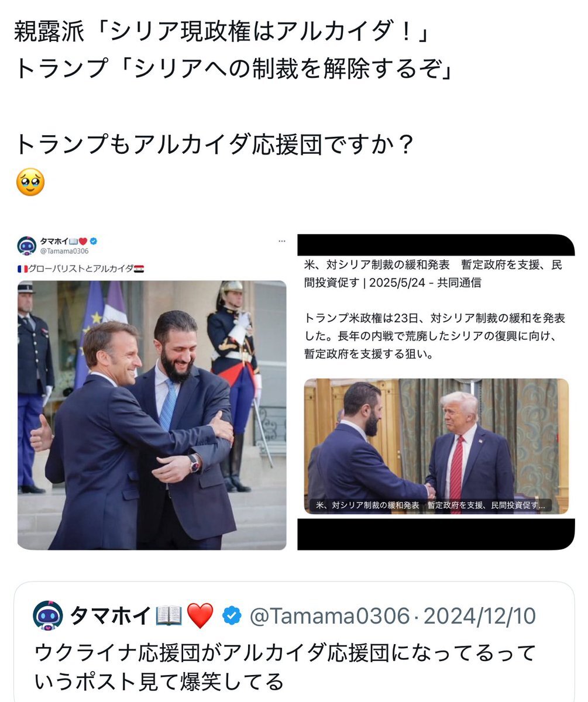This screenshot has height=702, width=588.
Task: Click the Syrian flag emoji after アルカイダ
Action: click(x=139, y=269)
